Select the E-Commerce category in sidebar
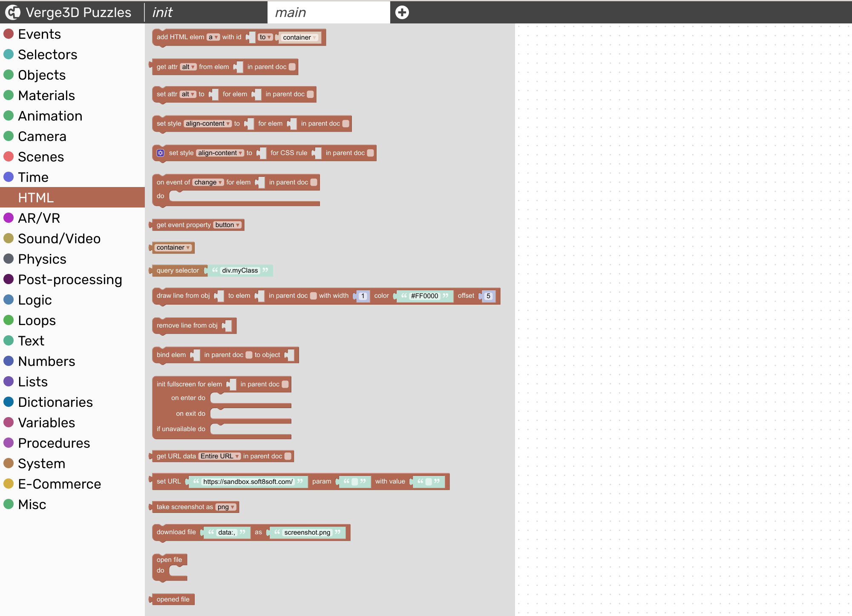Screen dimensions: 852x616 [60, 484]
